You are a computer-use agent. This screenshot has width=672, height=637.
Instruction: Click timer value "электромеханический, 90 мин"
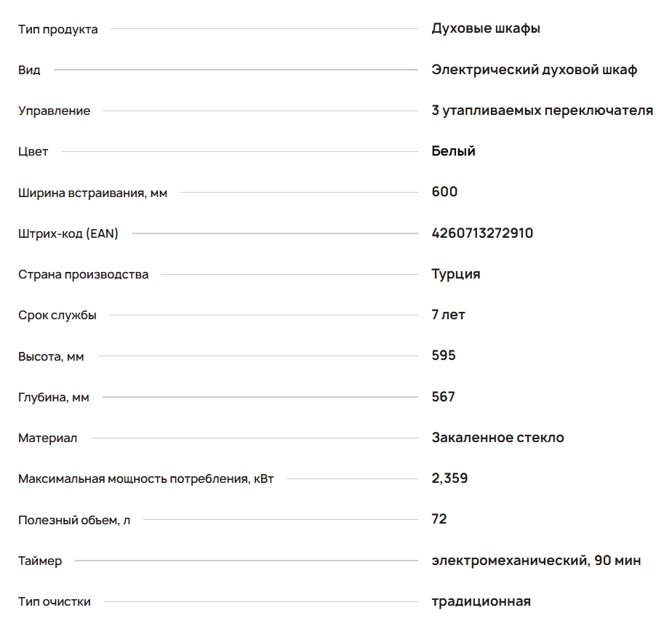click(536, 561)
